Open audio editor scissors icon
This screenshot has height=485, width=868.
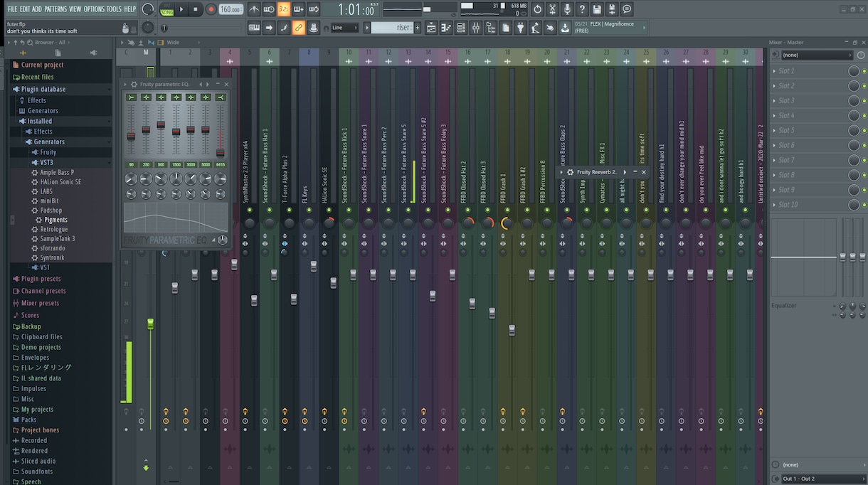point(552,9)
